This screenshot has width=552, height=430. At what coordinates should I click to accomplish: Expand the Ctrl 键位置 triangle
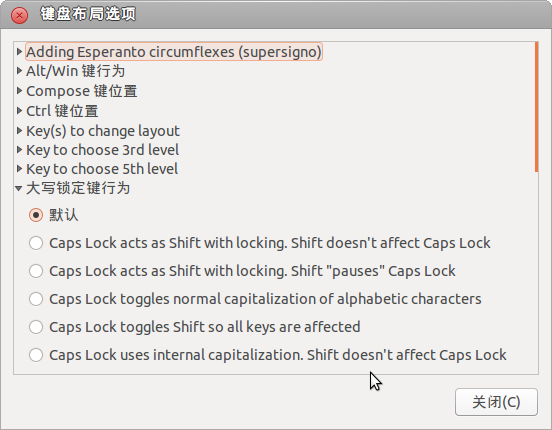pyautogui.click(x=19, y=111)
